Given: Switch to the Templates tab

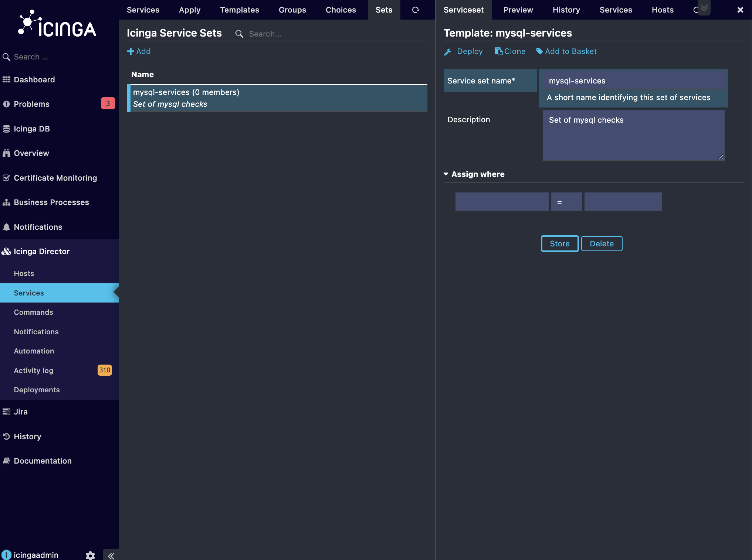Looking at the screenshot, I should [x=240, y=10].
